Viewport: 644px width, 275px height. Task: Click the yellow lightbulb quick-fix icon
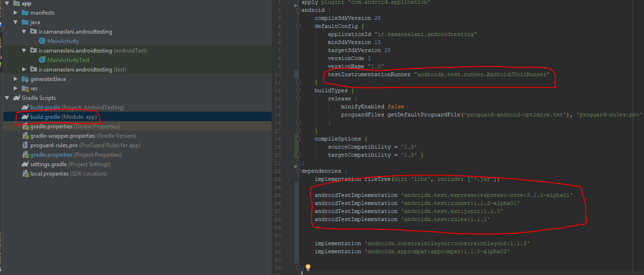(x=308, y=268)
